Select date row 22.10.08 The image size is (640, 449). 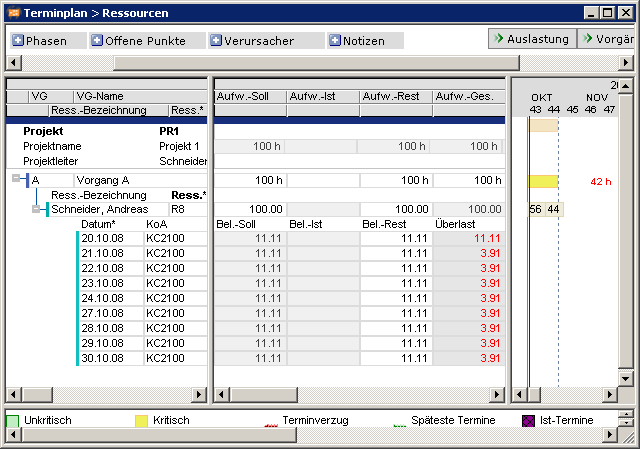tap(111, 268)
